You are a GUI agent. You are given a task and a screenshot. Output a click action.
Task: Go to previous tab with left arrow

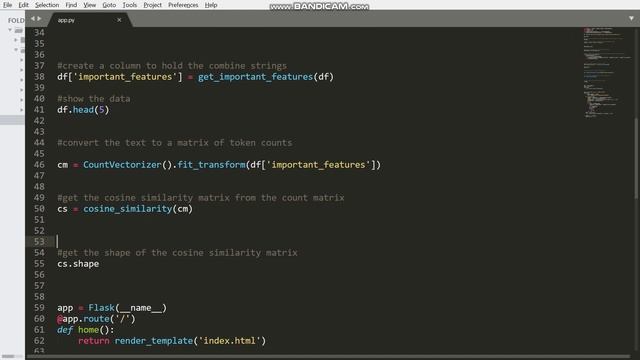(x=33, y=18)
